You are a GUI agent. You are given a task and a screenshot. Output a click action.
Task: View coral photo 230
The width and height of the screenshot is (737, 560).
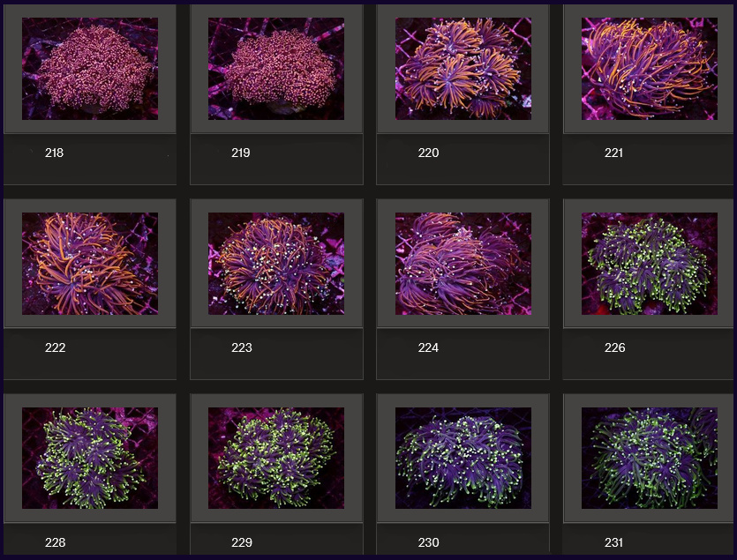coord(463,458)
